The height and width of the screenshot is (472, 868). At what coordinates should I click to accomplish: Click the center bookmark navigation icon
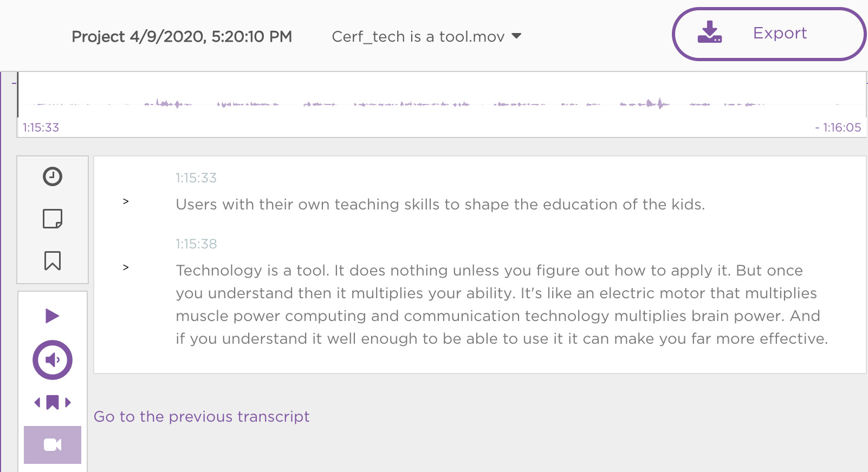coord(53,402)
